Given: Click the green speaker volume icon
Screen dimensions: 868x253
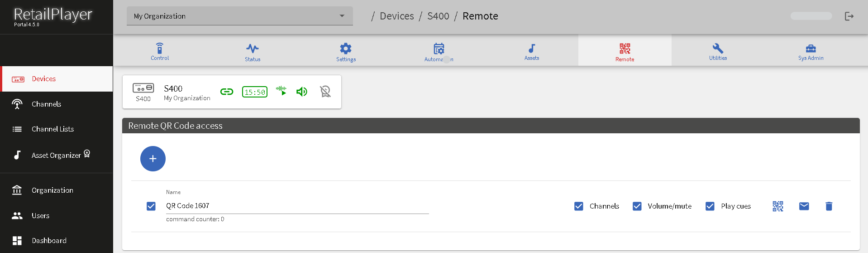Looking at the screenshot, I should pos(302,92).
